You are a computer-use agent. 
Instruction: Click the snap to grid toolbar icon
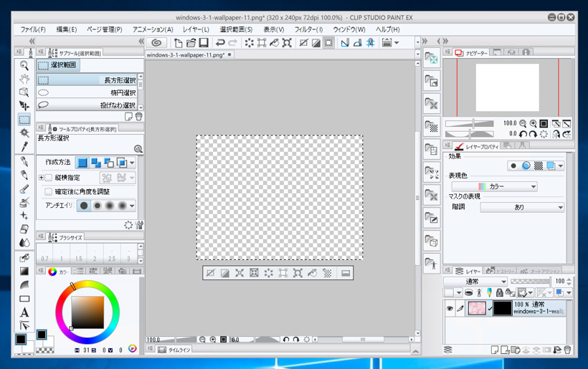371,43
